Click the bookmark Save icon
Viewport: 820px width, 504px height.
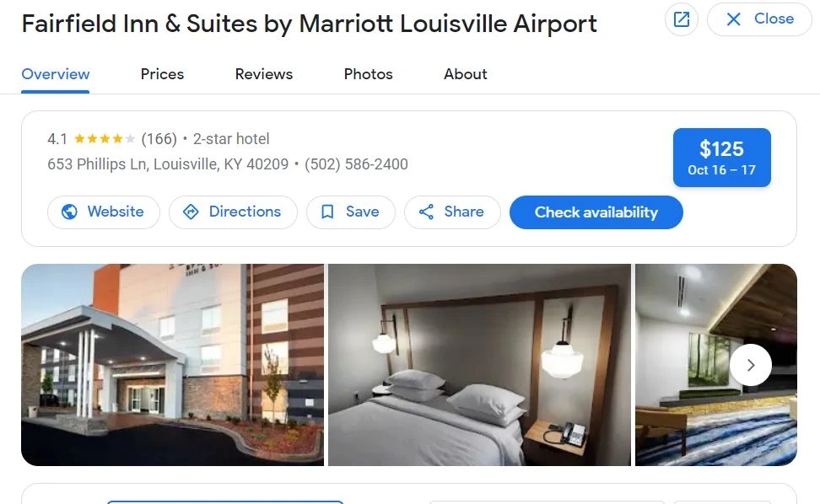coord(327,212)
